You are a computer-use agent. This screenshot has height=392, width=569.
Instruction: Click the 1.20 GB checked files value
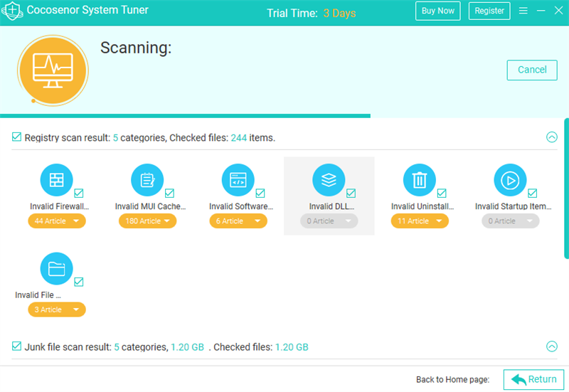(x=292, y=347)
